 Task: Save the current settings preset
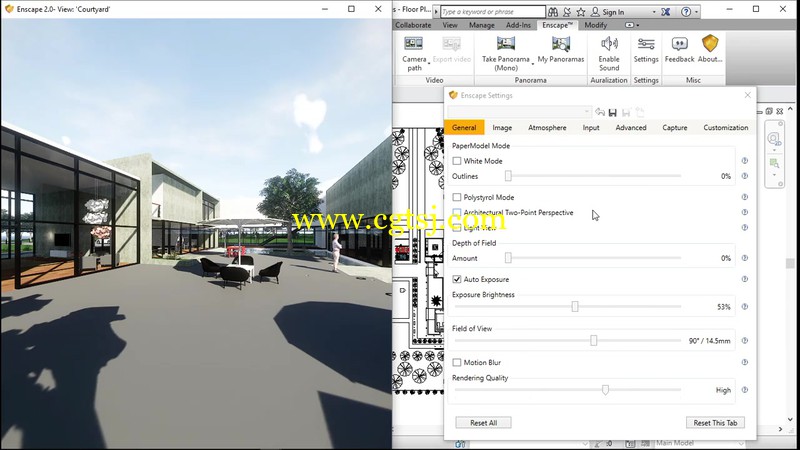coord(613,112)
